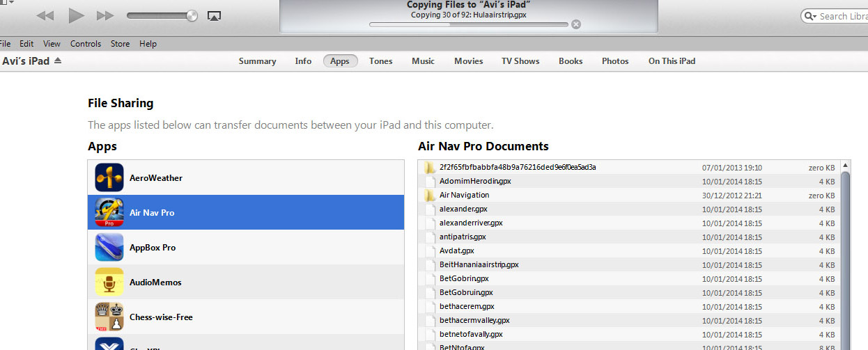Open the Store menu
The height and width of the screenshot is (350, 868).
(120, 43)
